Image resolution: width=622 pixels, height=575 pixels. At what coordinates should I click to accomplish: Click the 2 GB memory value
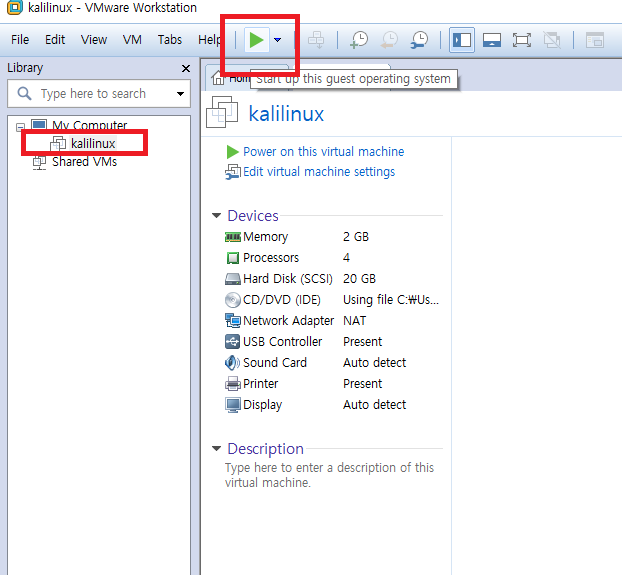point(356,237)
